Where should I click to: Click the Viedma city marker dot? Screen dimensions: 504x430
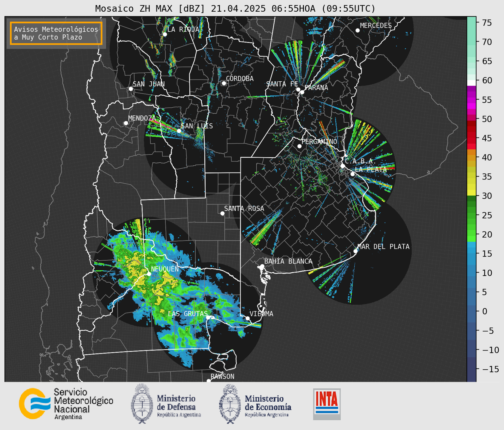(247, 318)
